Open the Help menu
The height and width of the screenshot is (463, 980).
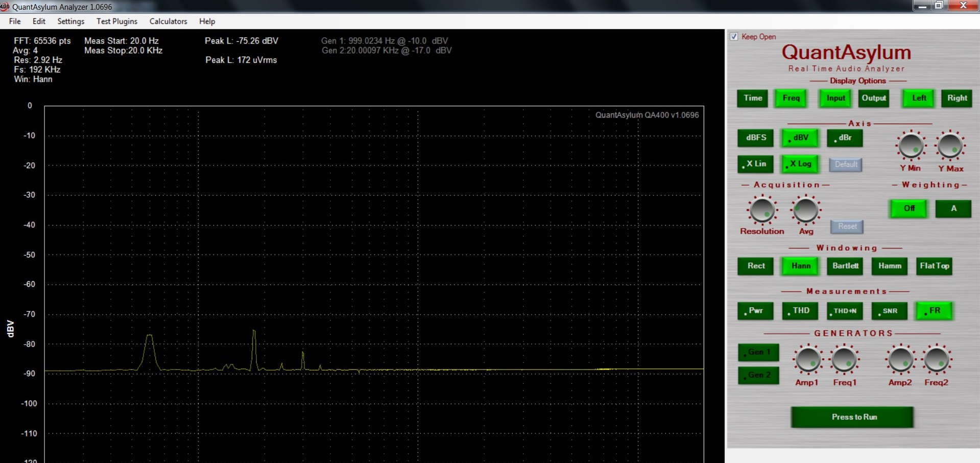click(x=207, y=21)
